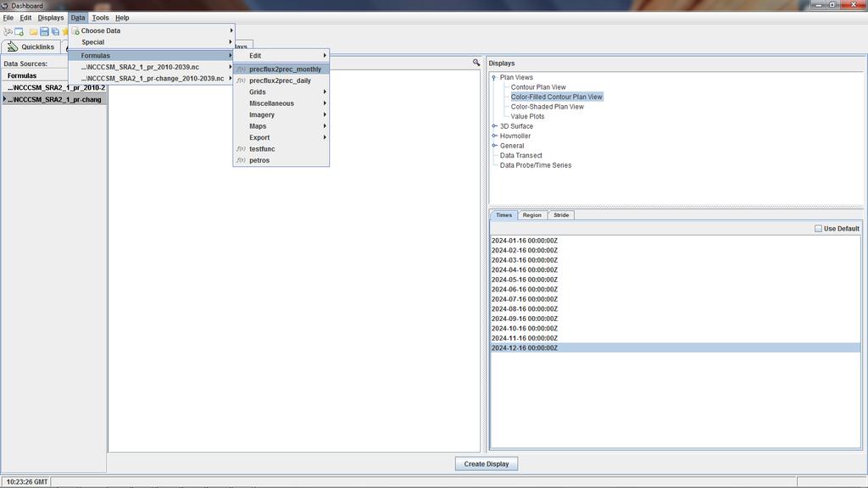The height and width of the screenshot is (488, 868).
Task: Select Data Probe/Time Series display
Action: pyautogui.click(x=536, y=165)
